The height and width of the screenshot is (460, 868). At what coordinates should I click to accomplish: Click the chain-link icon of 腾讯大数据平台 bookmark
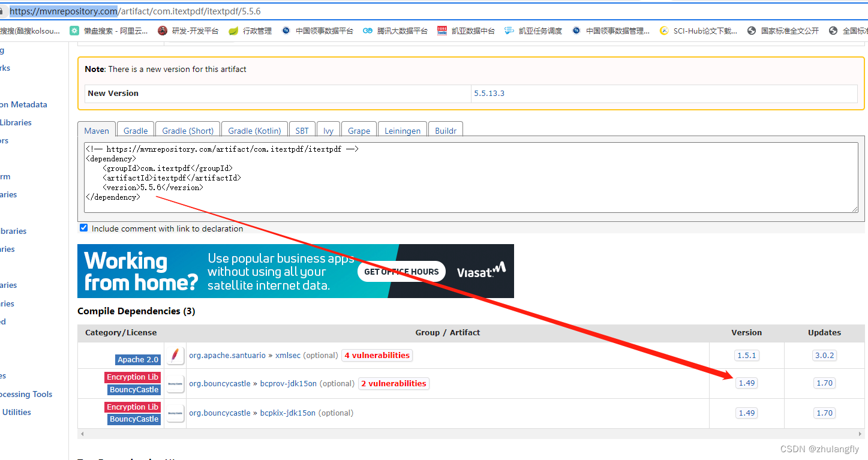click(x=368, y=30)
